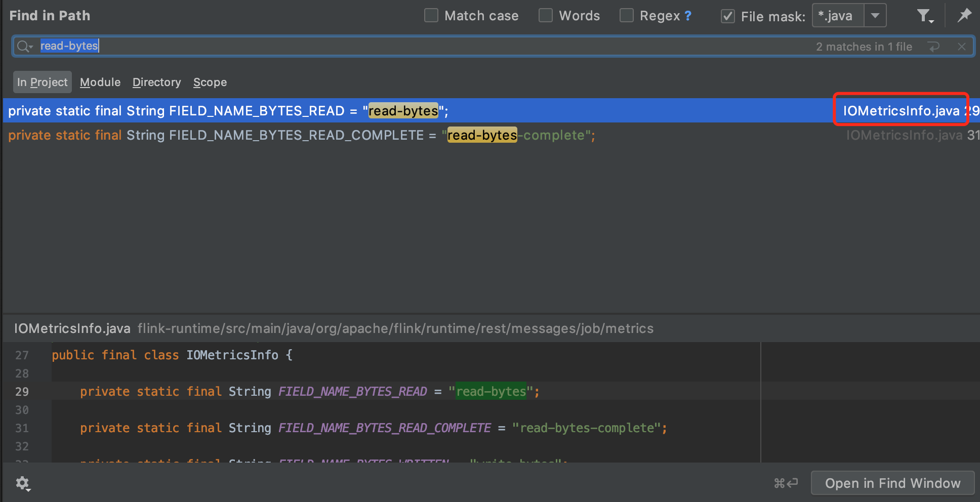This screenshot has width=980, height=502.
Task: Enable the Match case checkbox
Action: click(x=431, y=16)
